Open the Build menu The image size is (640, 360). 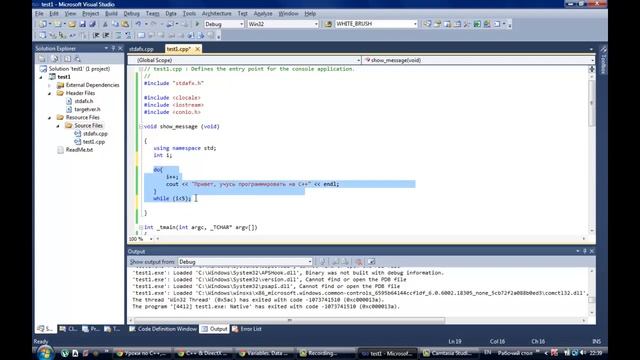point(111,13)
